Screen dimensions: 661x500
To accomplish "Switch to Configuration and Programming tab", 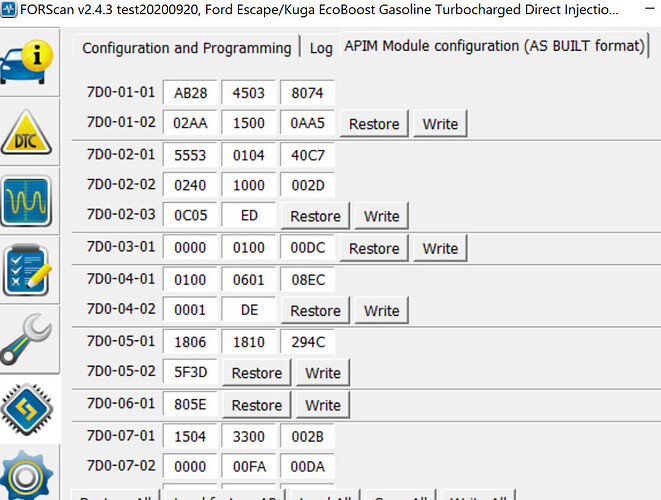I will [x=186, y=48].
